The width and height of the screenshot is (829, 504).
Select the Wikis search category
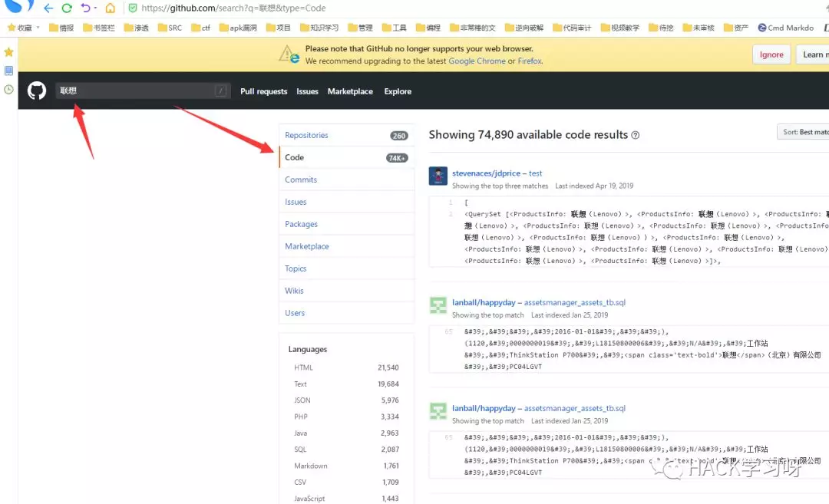pos(346,291)
